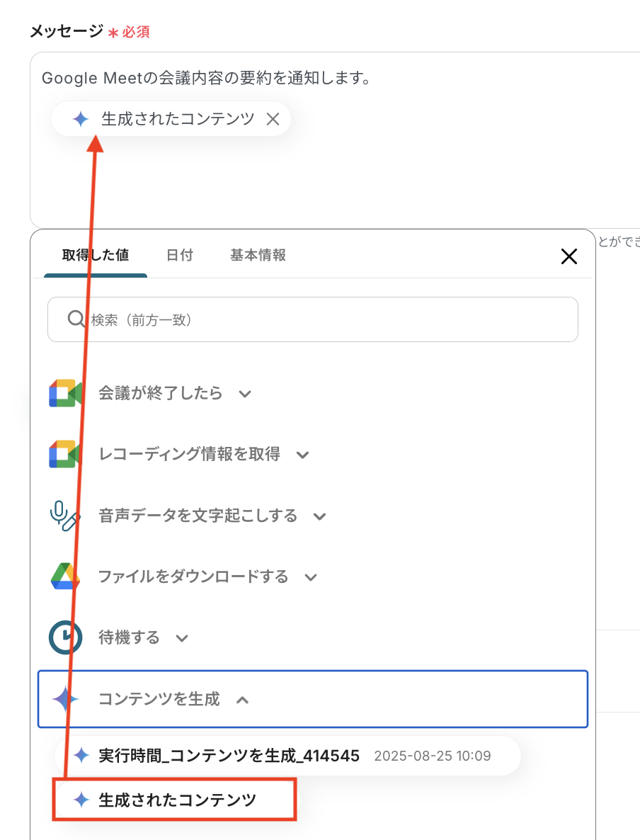Expand レコーディング情報を取得 chevron
Viewport: 640px width, 840px height.
point(303,455)
